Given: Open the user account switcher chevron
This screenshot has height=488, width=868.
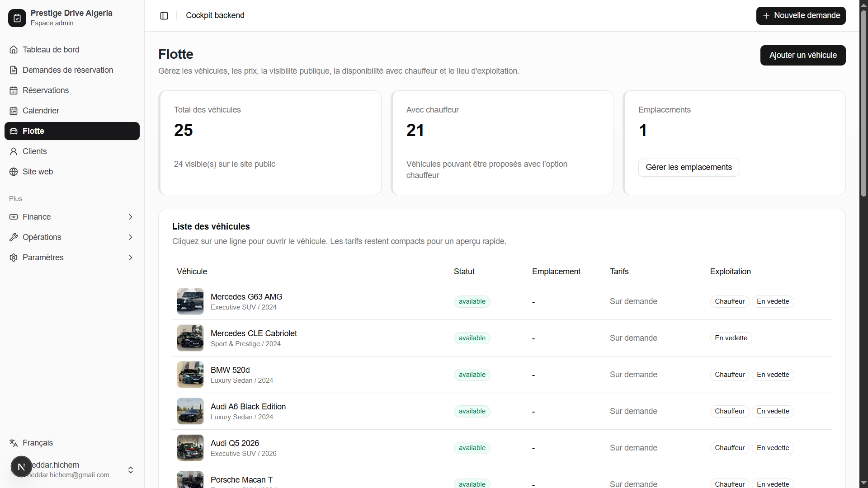Looking at the screenshot, I should click(131, 470).
